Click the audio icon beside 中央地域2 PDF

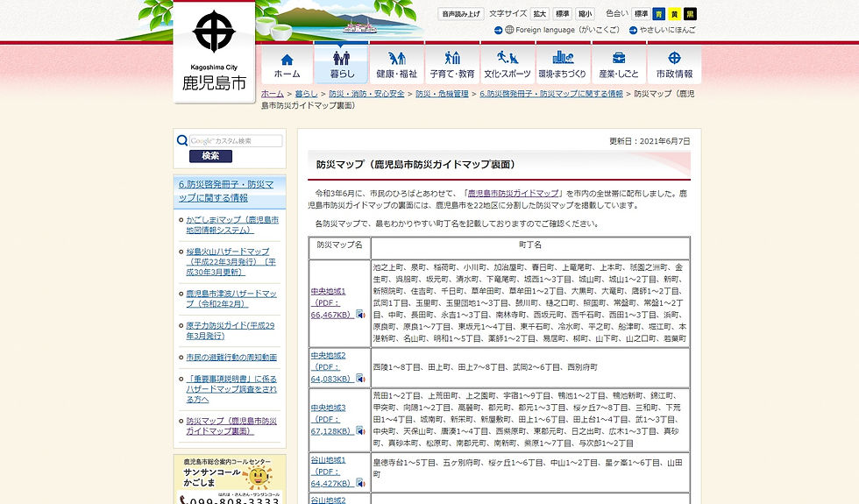(x=360, y=379)
